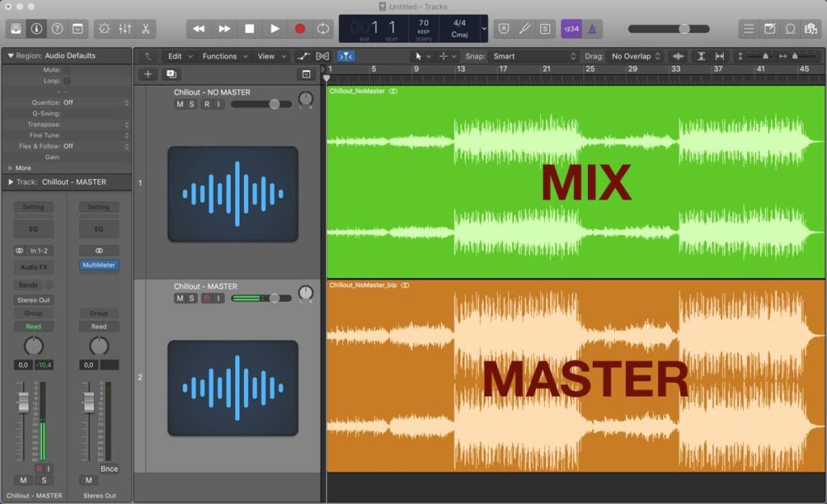
Task: Click the Add Track plus button
Action: click(x=149, y=74)
